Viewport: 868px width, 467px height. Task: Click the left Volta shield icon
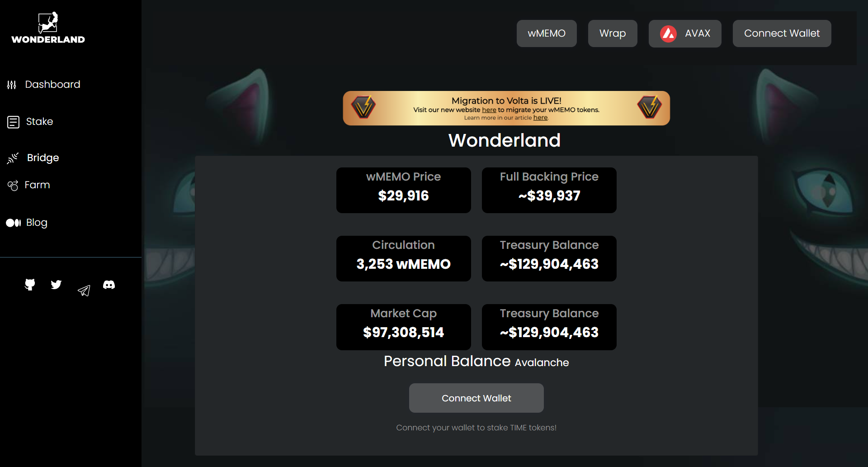(x=363, y=107)
